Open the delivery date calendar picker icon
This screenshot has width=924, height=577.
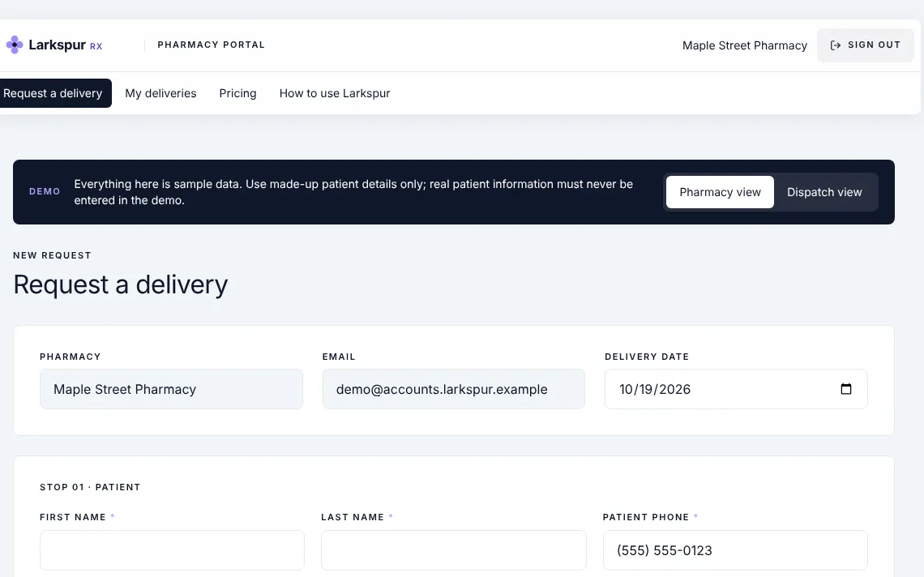click(x=845, y=389)
